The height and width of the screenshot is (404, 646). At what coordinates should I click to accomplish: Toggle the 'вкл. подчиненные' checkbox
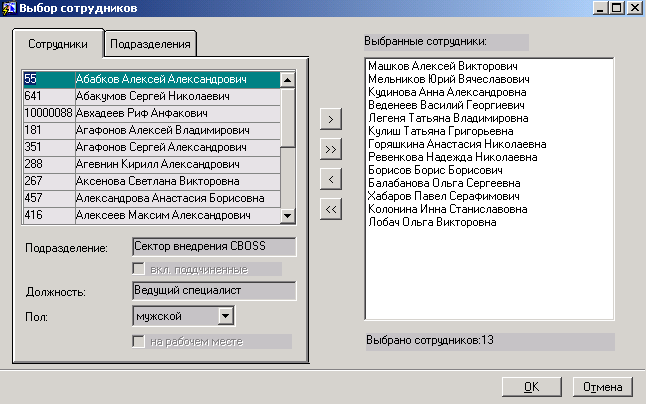pyautogui.click(x=138, y=269)
